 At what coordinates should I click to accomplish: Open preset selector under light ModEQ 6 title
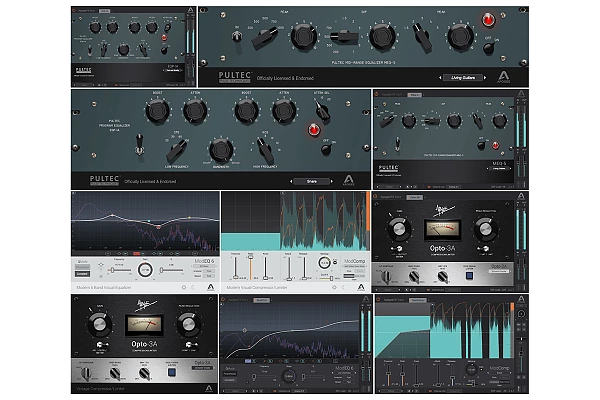(204, 266)
